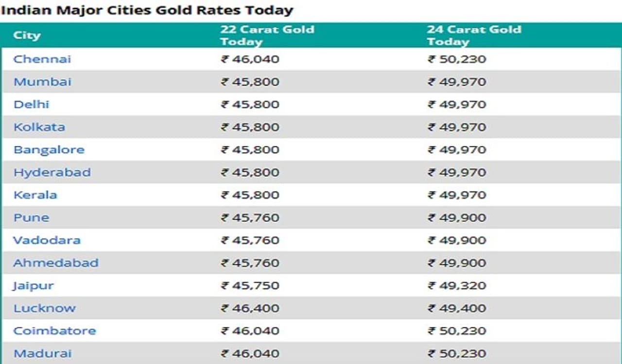Viewport: 622px width, 364px height.
Task: Click Lucknow's 22 carat price ₹46,400
Action: 250,308
